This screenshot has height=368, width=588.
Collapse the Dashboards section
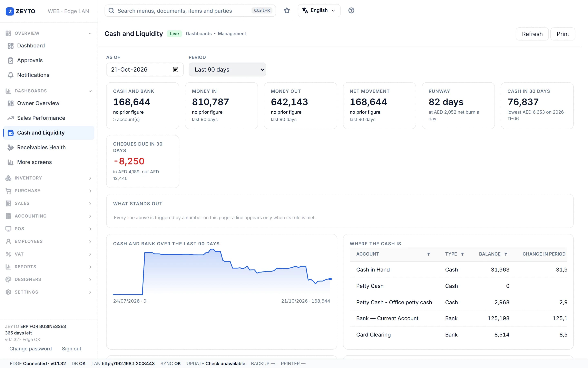tap(49, 91)
